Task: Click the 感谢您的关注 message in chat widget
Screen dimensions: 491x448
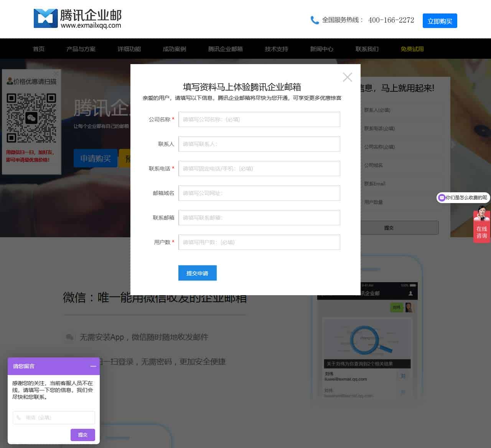Action: [x=53, y=390]
